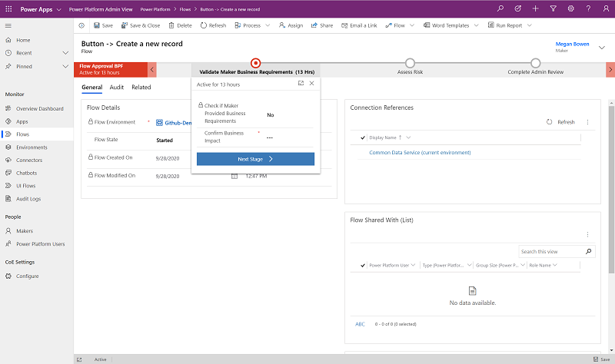Image resolution: width=615 pixels, height=364 pixels.
Task: Open Role Name column dropdown
Action: click(x=555, y=265)
